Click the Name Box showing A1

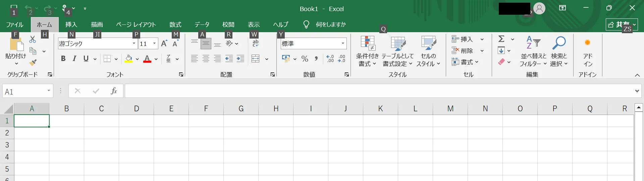[x=24, y=92]
